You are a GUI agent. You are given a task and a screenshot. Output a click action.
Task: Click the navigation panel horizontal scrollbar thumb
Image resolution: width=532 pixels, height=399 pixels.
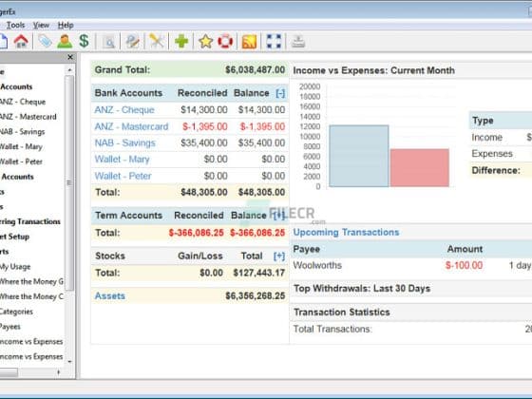pyautogui.click(x=9, y=372)
